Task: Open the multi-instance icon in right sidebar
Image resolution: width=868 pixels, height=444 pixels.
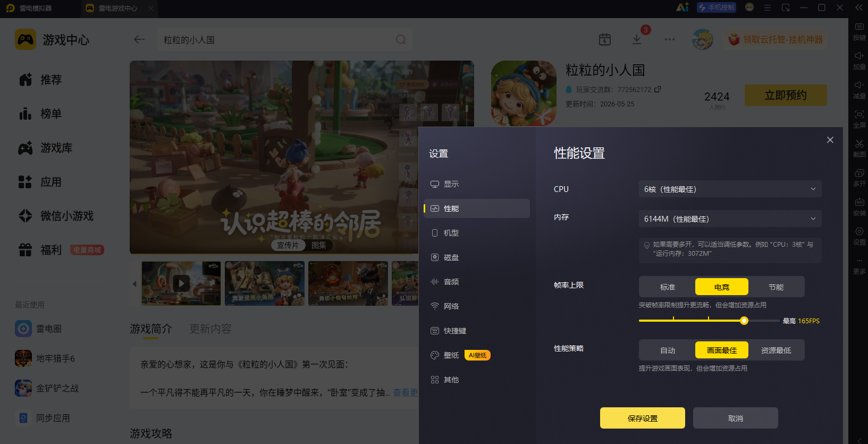Action: (859, 177)
